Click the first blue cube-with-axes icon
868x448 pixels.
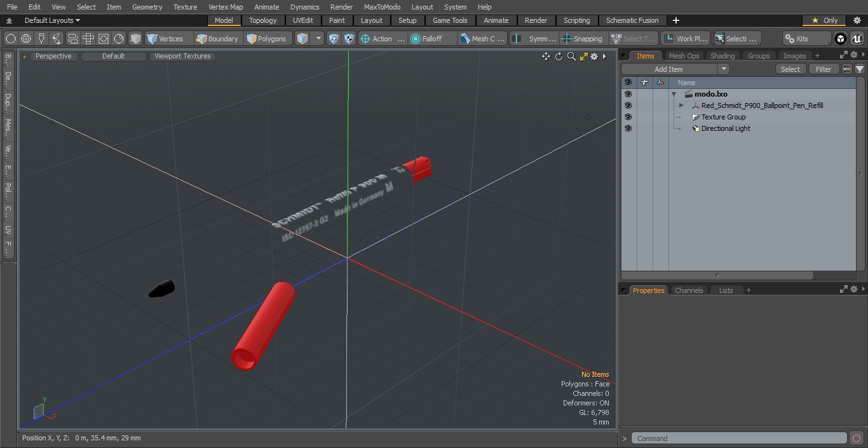click(334, 39)
